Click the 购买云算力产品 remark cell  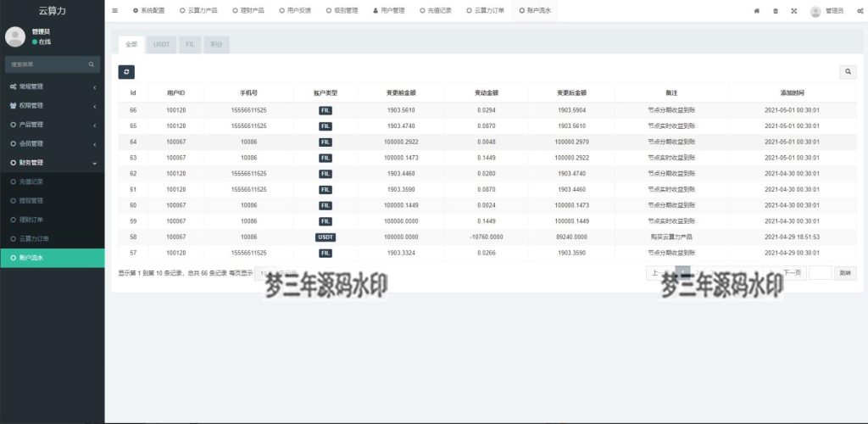671,237
